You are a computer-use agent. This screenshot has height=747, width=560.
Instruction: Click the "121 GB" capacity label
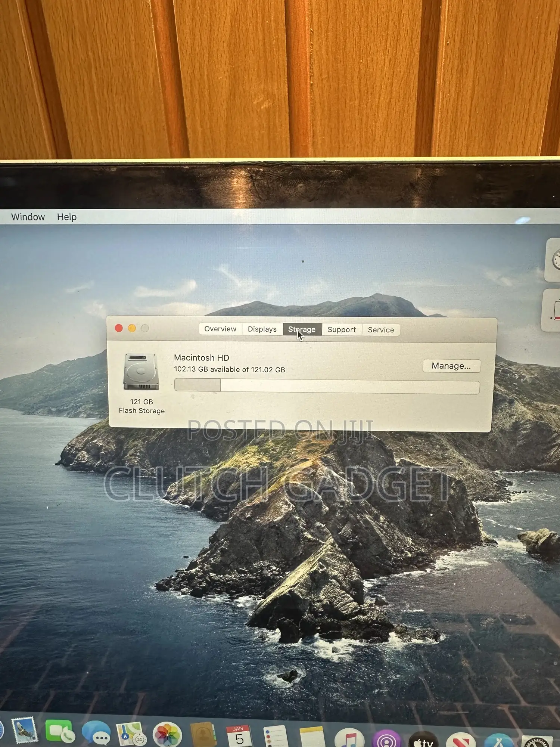point(141,402)
